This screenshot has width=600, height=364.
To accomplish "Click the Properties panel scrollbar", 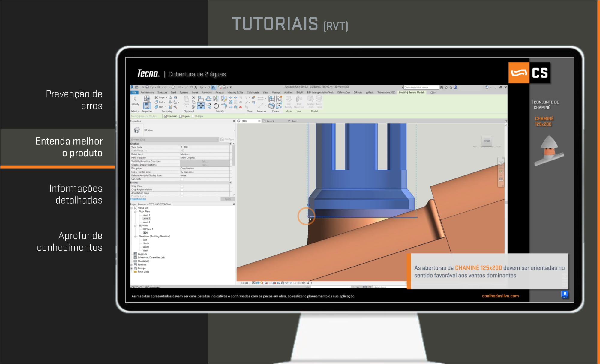I will 234,156.
